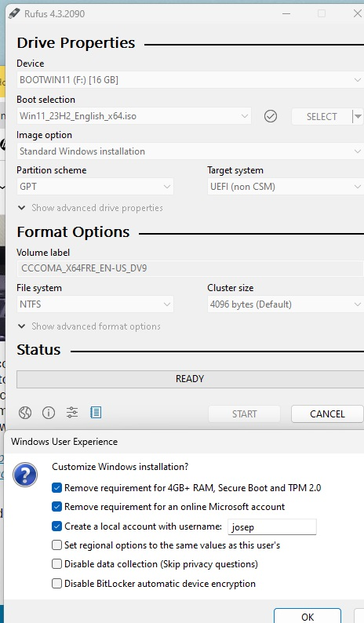Enable Disable BitLocker automatic device encryption
Screen dimensions: 364x623
click(56, 583)
